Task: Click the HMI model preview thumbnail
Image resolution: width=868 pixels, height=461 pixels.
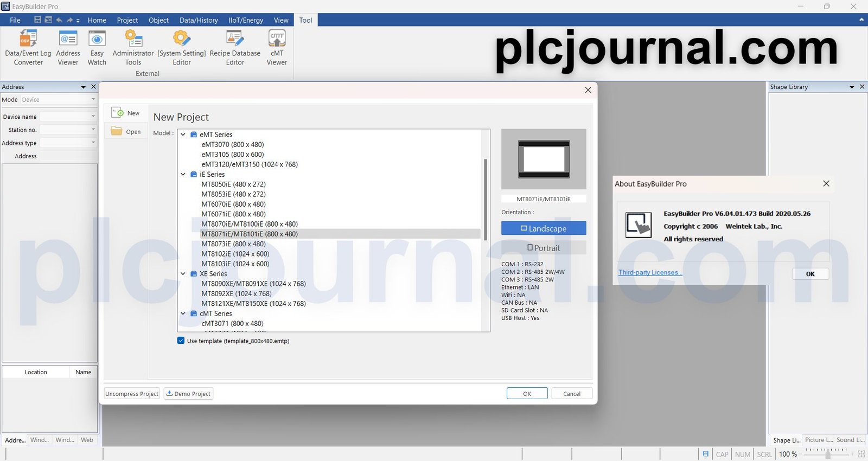Action: (544, 159)
